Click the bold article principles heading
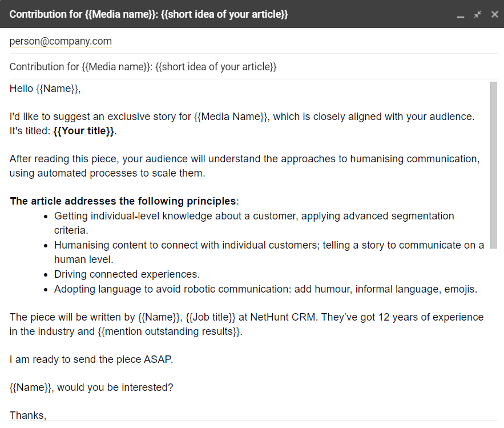The width and height of the screenshot is (504, 428). coord(123,201)
